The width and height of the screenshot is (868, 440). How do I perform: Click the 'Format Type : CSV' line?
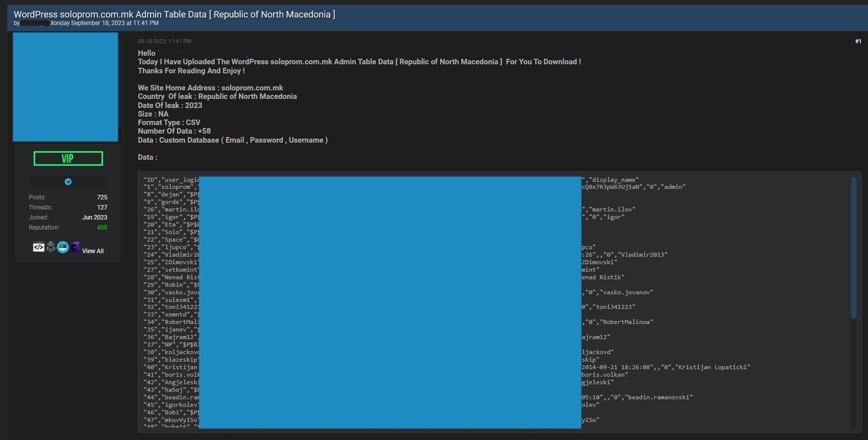point(169,123)
